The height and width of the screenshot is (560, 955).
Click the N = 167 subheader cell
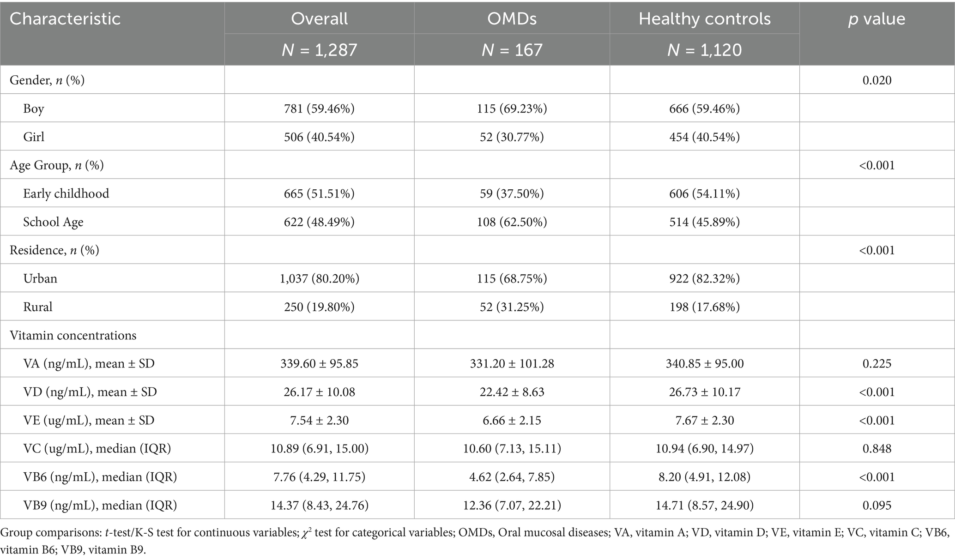coord(512,49)
